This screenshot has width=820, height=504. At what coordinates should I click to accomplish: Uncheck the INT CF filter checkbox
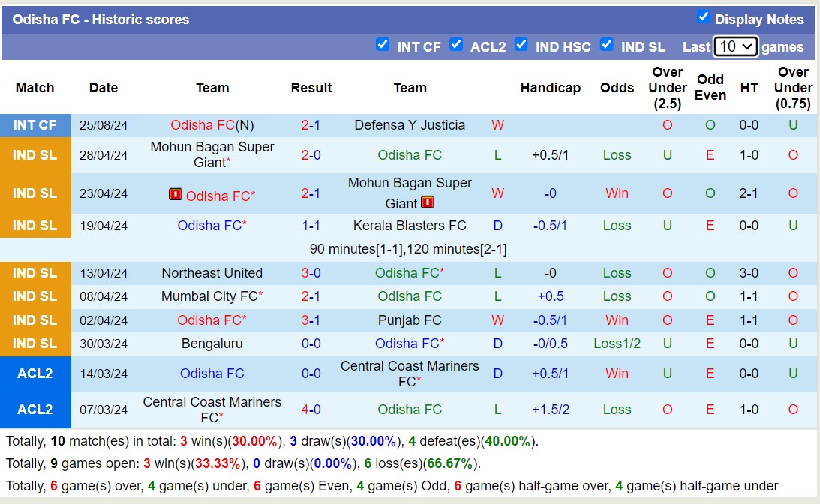point(383,44)
